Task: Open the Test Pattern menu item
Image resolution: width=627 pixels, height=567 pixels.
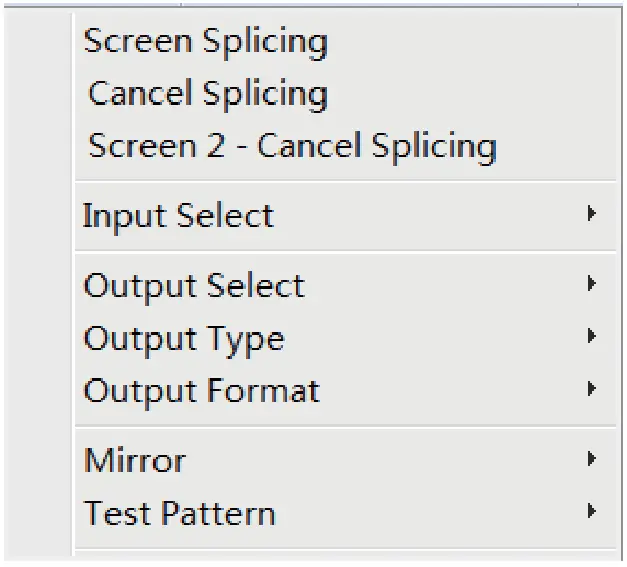Action: pos(179,513)
